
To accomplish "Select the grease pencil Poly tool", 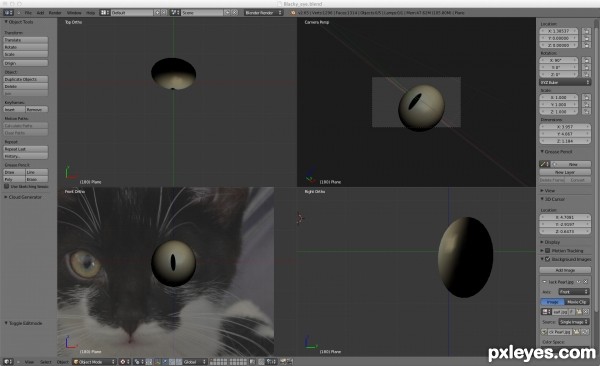I will (x=14, y=179).
